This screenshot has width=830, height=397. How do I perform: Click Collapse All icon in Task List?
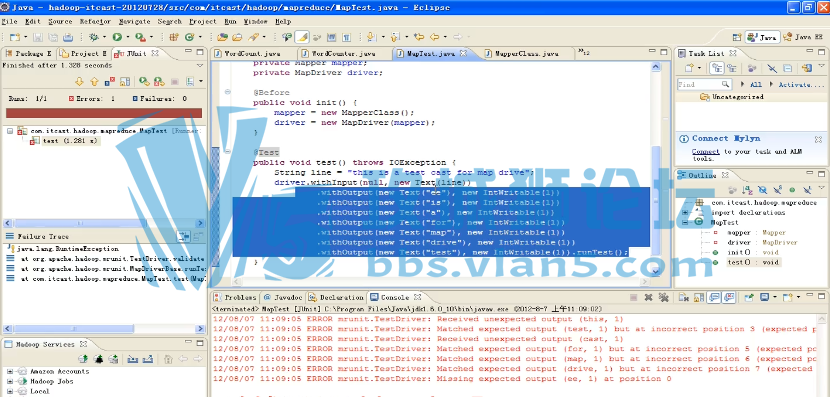point(787,68)
